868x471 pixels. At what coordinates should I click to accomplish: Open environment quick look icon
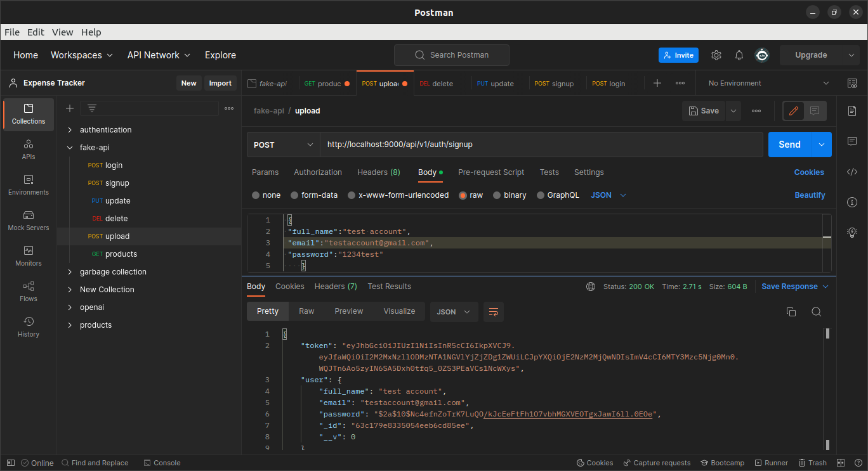point(852,83)
